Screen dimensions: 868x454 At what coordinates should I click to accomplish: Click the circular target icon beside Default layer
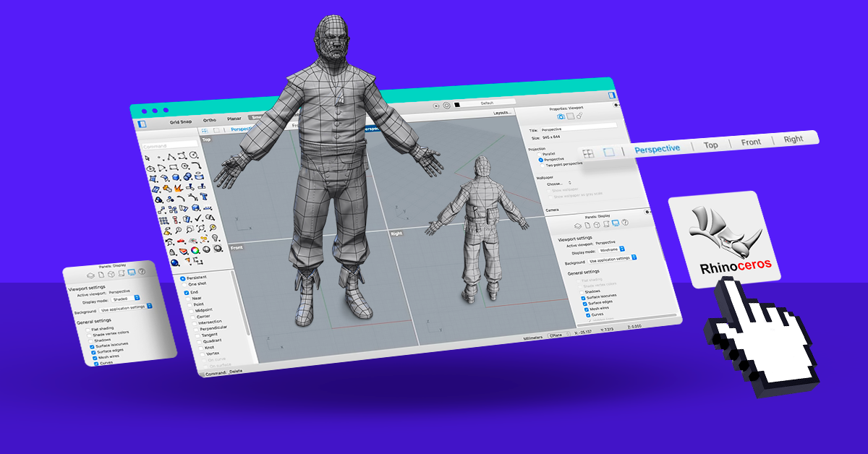(x=446, y=106)
